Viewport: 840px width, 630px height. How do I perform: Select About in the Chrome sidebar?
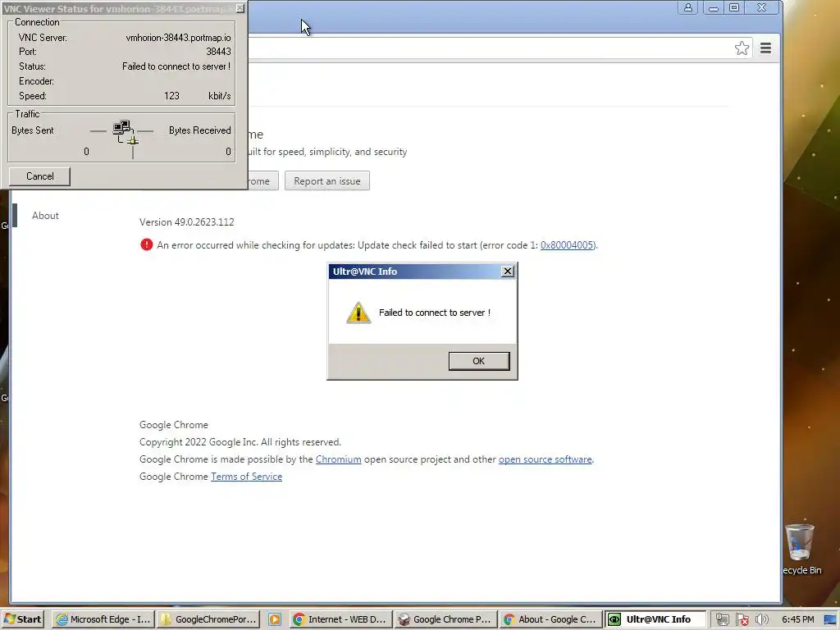click(45, 216)
